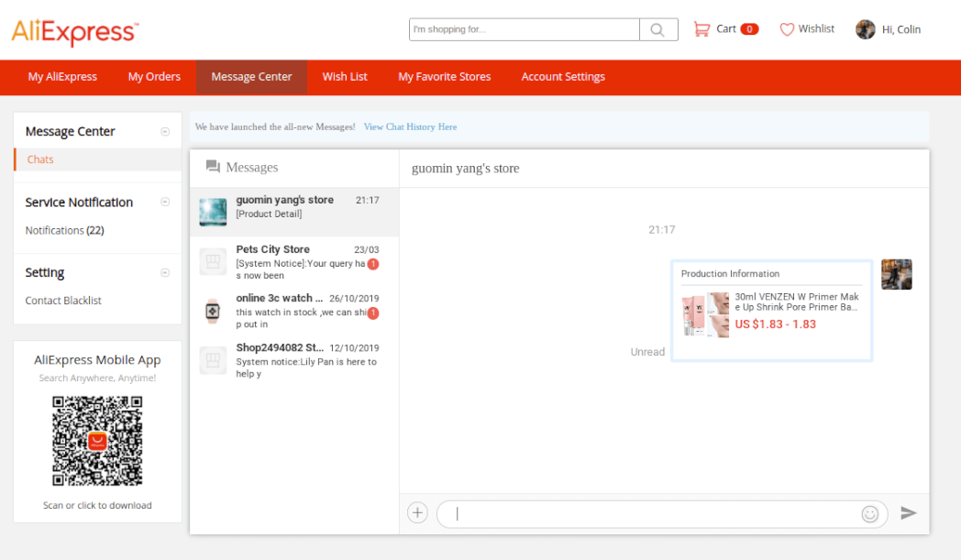The height and width of the screenshot is (560, 961).
Task: Click the AliExpress logo
Action: click(x=75, y=31)
